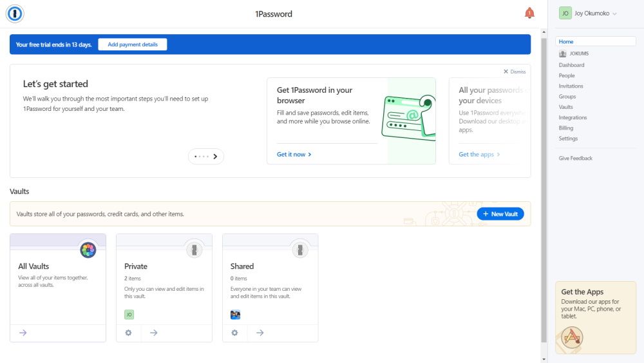Open Groups in the sidebar
This screenshot has height=363, width=644.
(x=567, y=97)
